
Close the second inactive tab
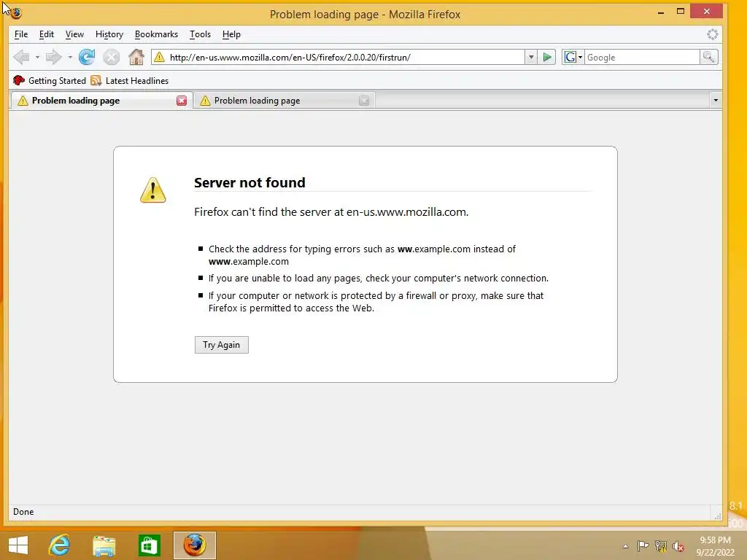pos(364,101)
